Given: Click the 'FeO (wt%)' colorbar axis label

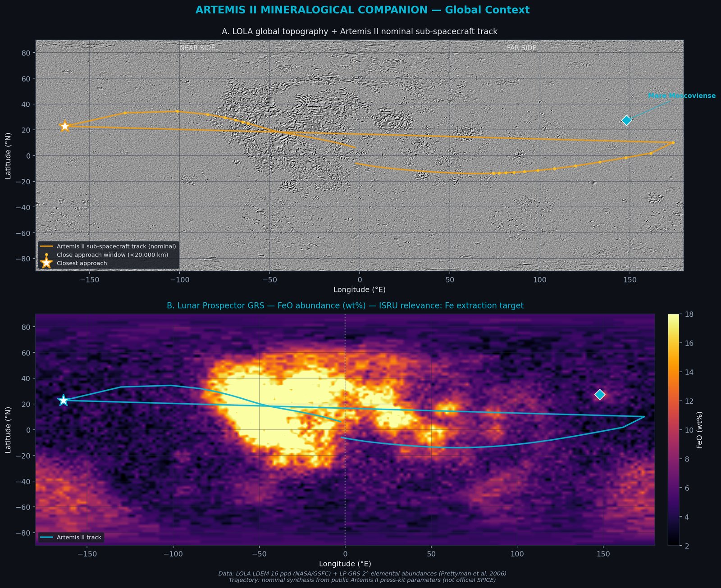Looking at the screenshot, I should [x=700, y=430].
